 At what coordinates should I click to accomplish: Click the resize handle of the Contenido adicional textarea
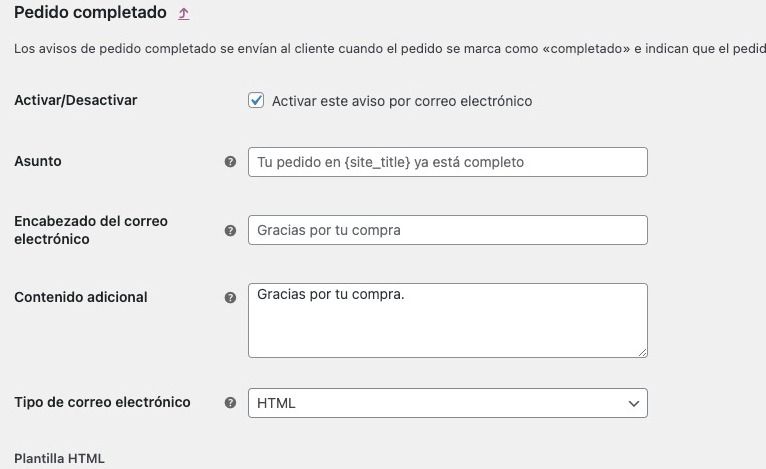click(642, 352)
